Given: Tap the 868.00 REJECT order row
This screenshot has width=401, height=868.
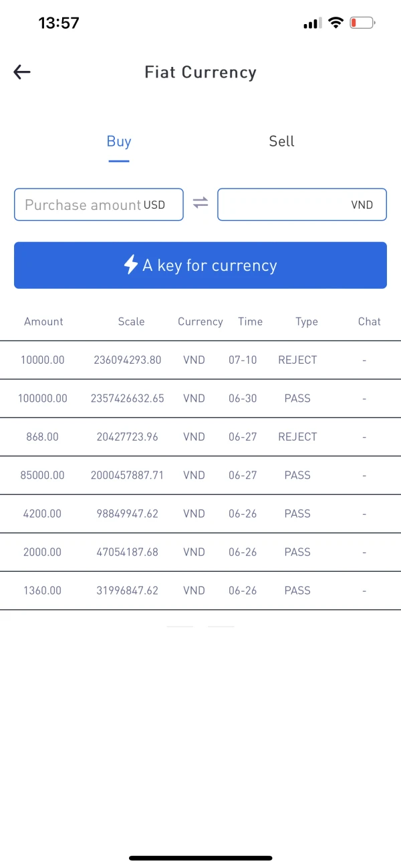Looking at the screenshot, I should pyautogui.click(x=200, y=437).
